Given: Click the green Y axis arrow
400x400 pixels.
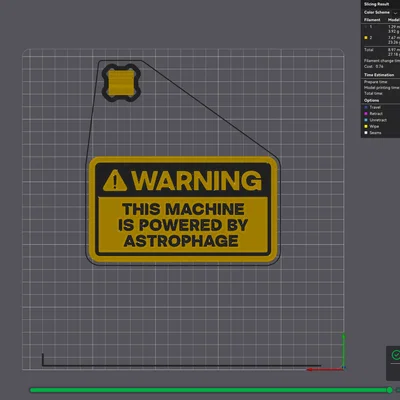Looking at the screenshot, I should [343, 350].
